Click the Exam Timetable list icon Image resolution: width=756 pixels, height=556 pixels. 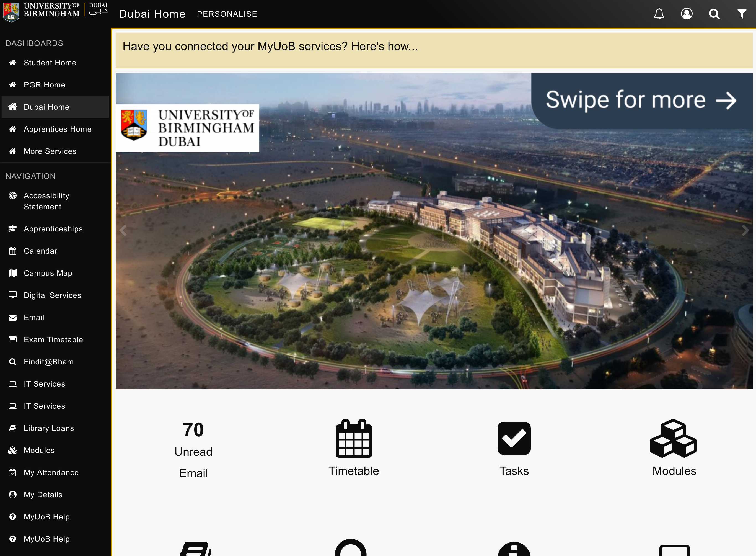(x=13, y=339)
